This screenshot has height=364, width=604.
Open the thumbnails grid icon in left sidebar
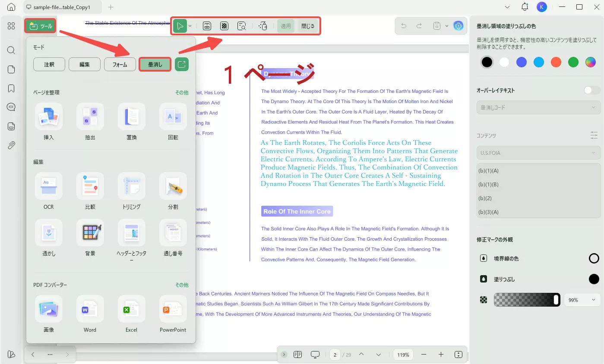click(x=11, y=26)
